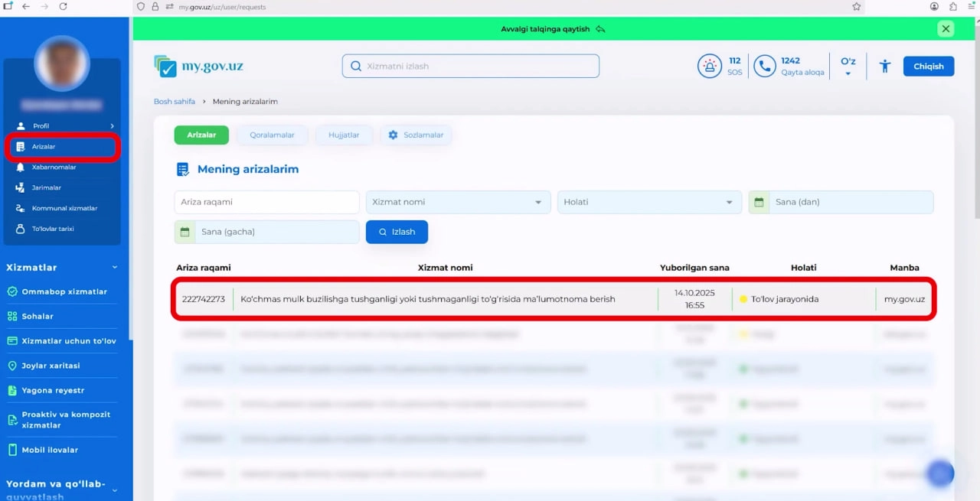Screen dimensions: 980x501
Task: Collapse the Xizmatlar sidebar section
Action: pos(115,268)
